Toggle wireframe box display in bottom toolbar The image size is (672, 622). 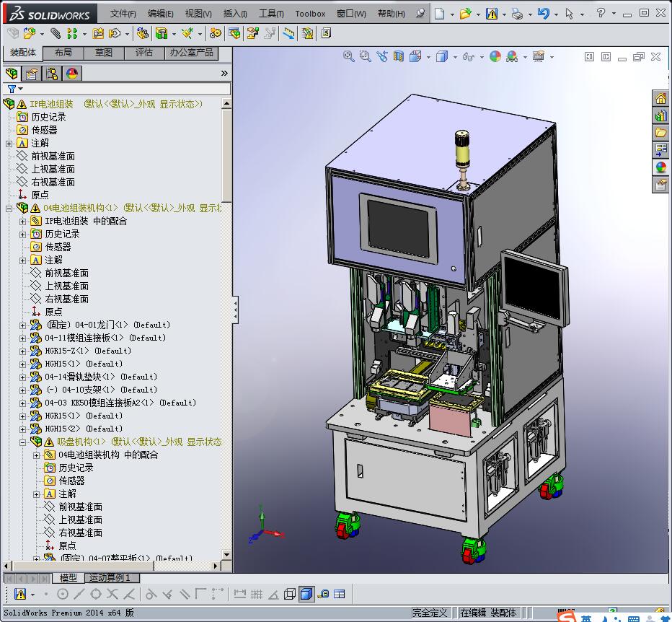290,594
